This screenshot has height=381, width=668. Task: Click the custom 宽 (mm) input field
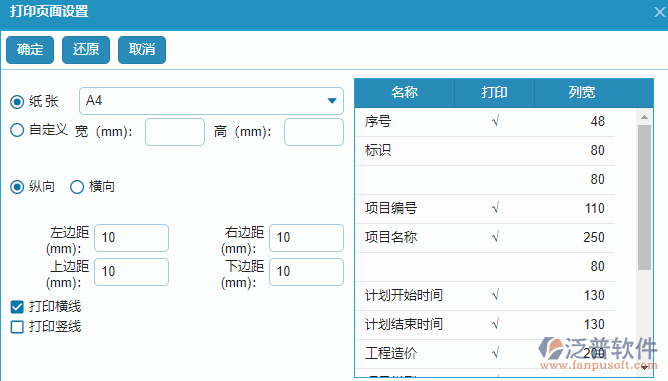(x=175, y=132)
